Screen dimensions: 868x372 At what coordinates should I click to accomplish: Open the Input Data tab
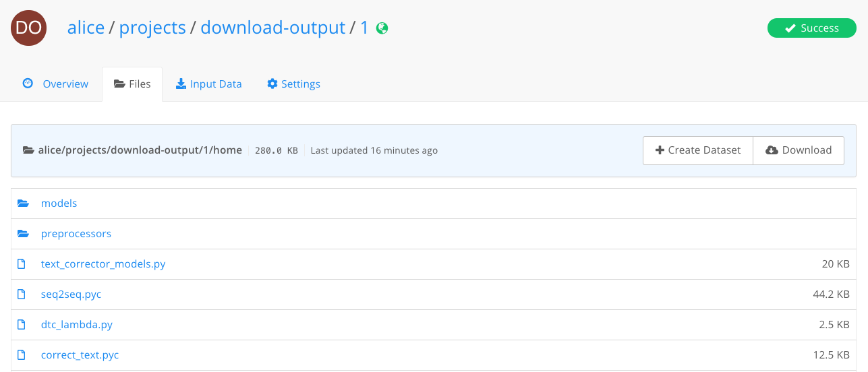coord(208,84)
